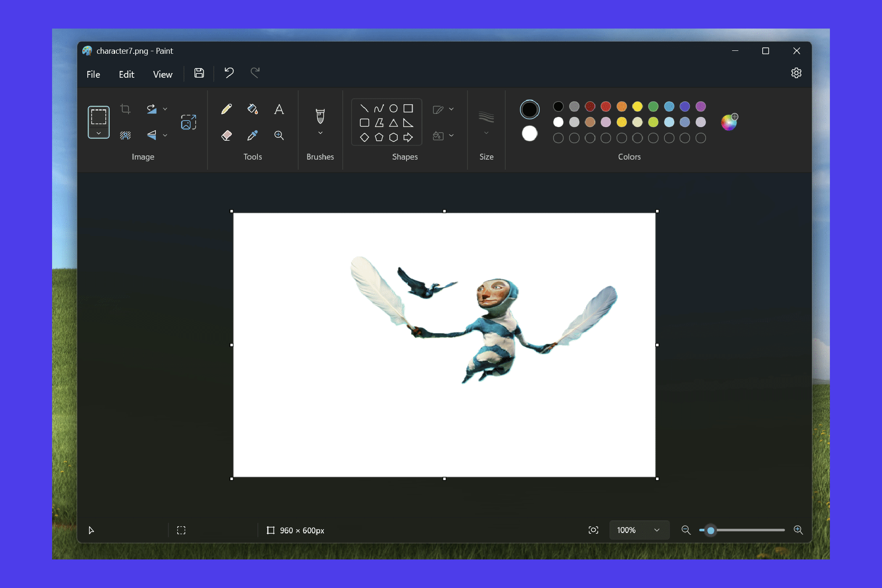This screenshot has width=882, height=588.
Task: Zoom in with the plus magnifier
Action: click(798, 530)
